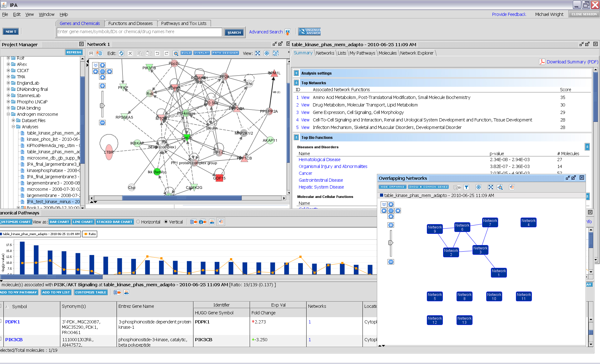The height and width of the screenshot is (364, 600).
Task: Click the PDF icon beside Download Summary
Action: pos(542,62)
